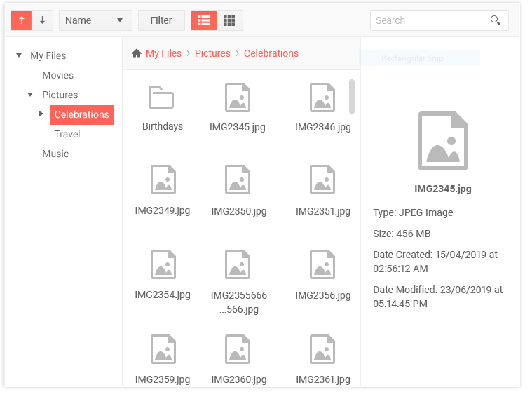529x396 pixels.
Task: Click the home icon in breadcrumb
Action: (x=137, y=54)
